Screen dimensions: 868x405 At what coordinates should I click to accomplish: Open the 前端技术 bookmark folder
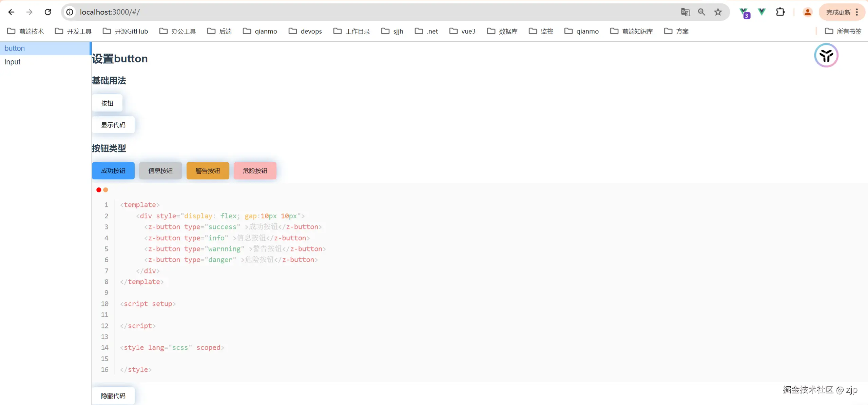click(x=25, y=31)
